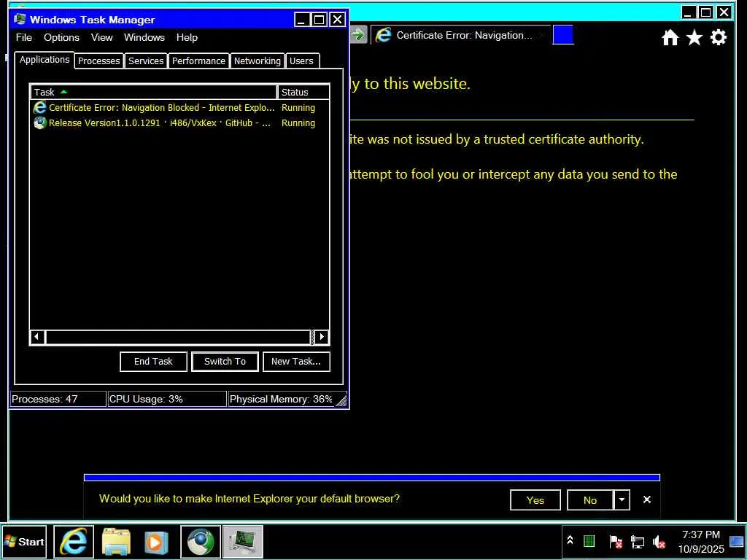The image size is (747, 560).
Task: Switch to the Users tab
Action: pos(301,61)
